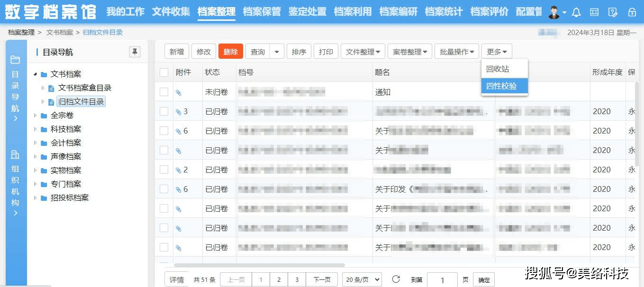Select the 目录导航 sidebar icon
644x287 pixels.
[x=16, y=61]
